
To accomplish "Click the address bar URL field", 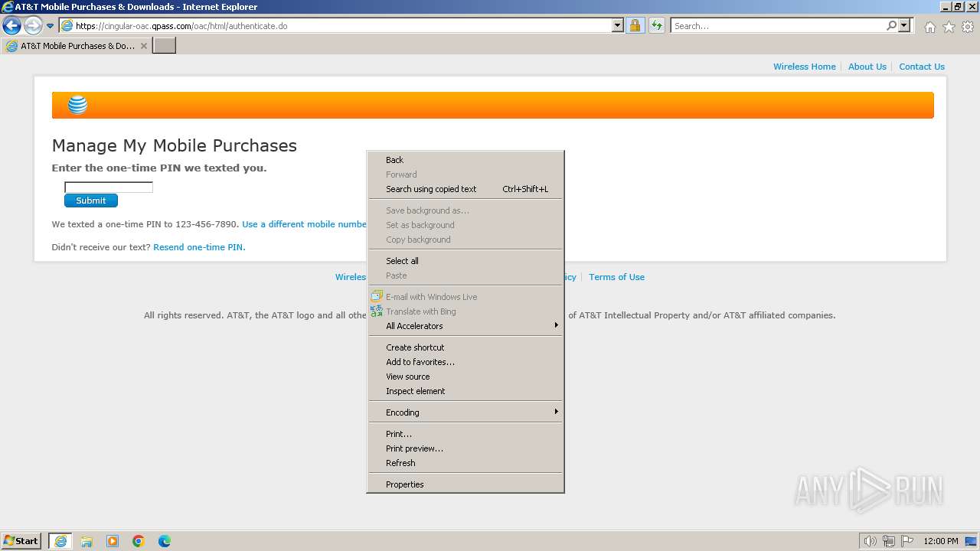I will pos(342,26).
